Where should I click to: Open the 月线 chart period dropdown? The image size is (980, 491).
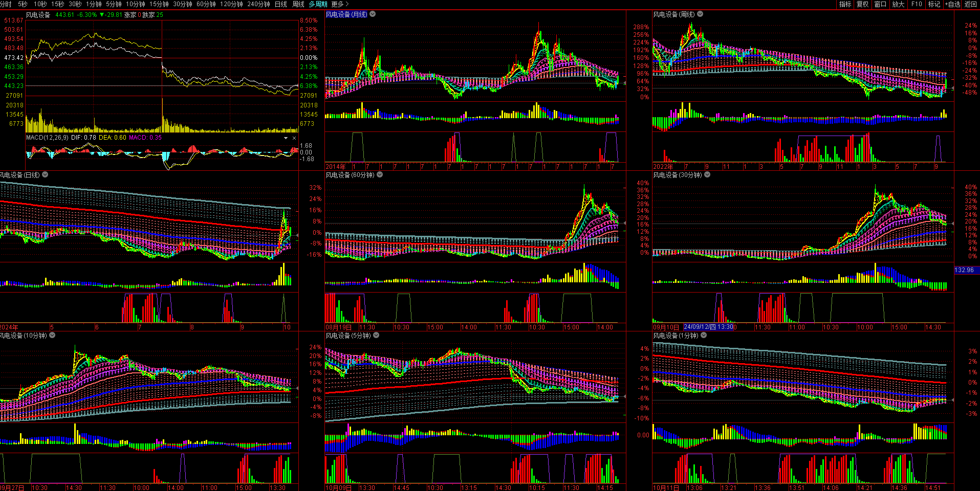(x=373, y=14)
